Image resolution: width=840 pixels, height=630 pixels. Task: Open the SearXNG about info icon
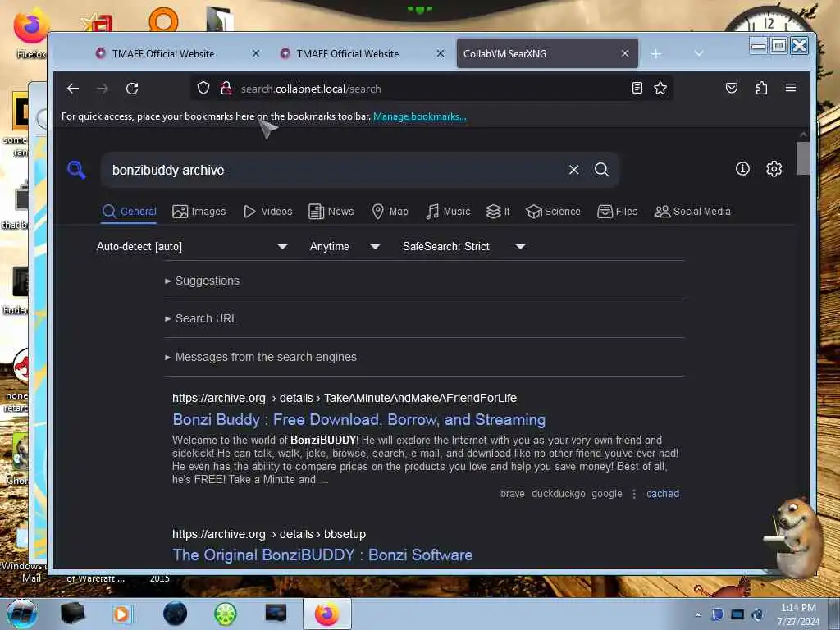pos(742,169)
